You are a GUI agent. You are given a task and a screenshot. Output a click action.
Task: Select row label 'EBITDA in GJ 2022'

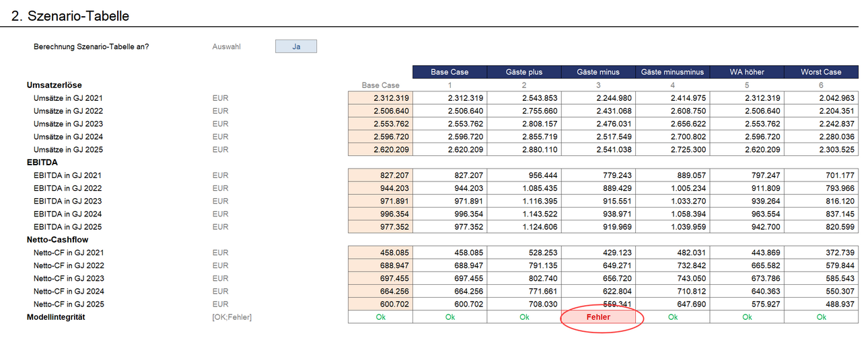[67, 188]
